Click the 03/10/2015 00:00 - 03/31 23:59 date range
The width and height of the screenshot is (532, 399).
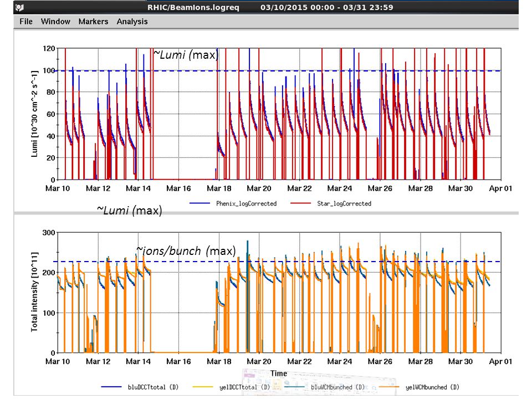[327, 7]
